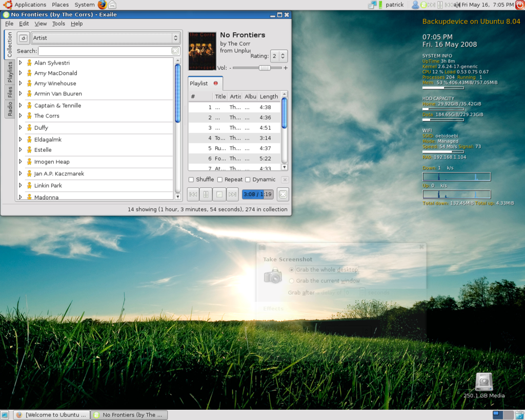The width and height of the screenshot is (525, 420).
Task: Open the mail icon in top panel
Action: pos(112,5)
